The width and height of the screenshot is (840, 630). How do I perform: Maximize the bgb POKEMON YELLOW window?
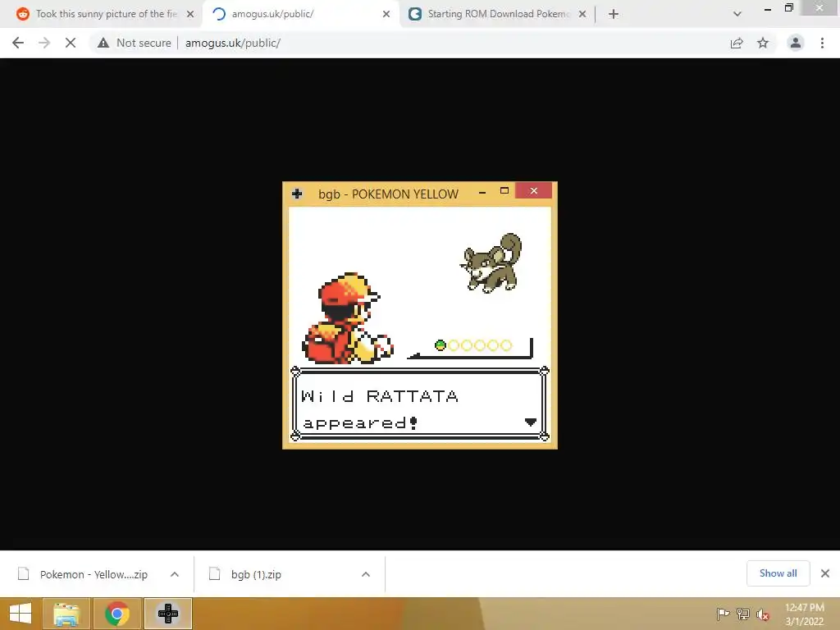pos(504,190)
